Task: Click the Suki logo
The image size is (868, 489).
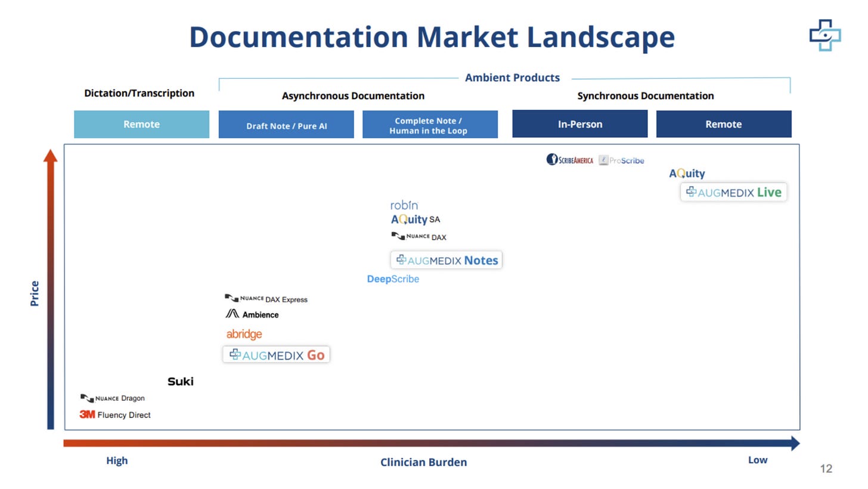Action: [180, 382]
